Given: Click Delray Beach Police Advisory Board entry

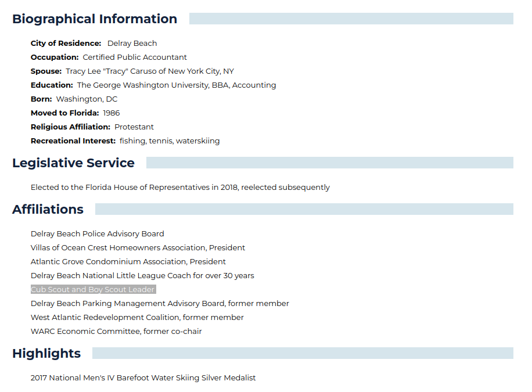Looking at the screenshot, I should [98, 234].
